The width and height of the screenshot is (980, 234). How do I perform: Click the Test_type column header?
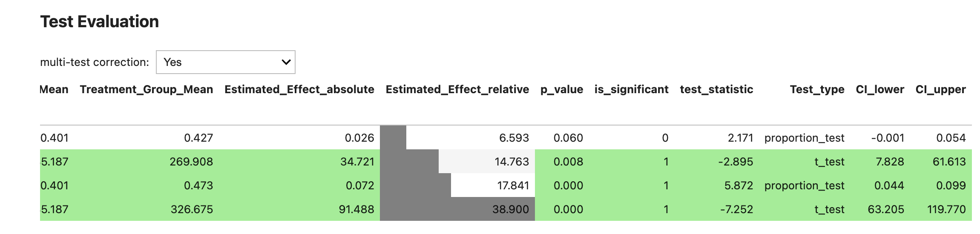[817, 89]
